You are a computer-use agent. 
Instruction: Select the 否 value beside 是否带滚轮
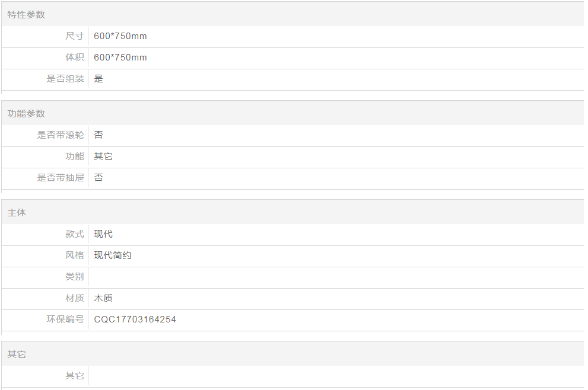point(98,135)
